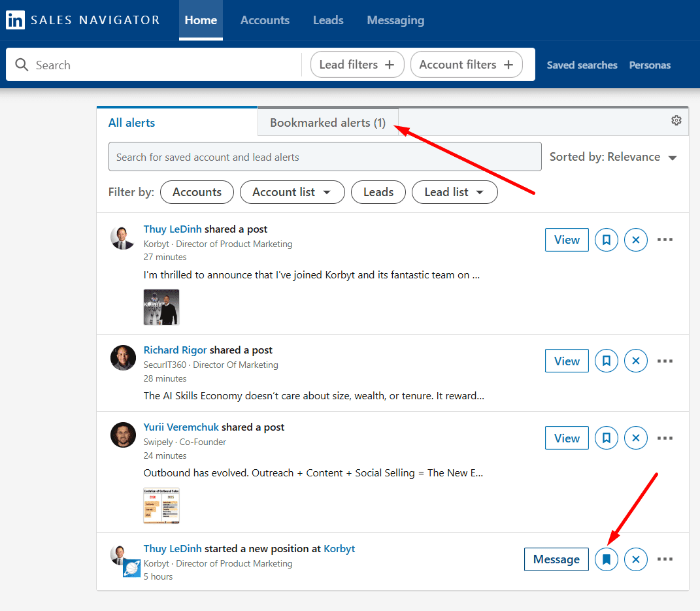Click the LinkedIn Sales Navigator logo

point(82,20)
